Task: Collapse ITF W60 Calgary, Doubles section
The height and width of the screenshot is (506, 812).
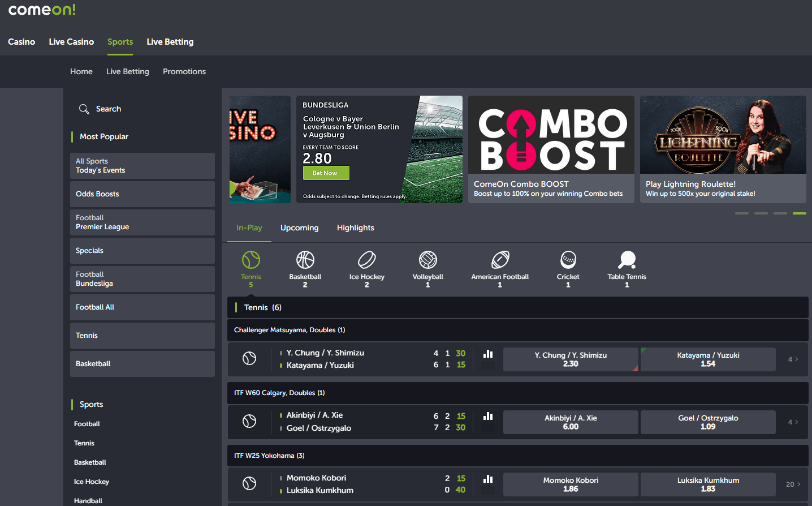Action: [518, 393]
